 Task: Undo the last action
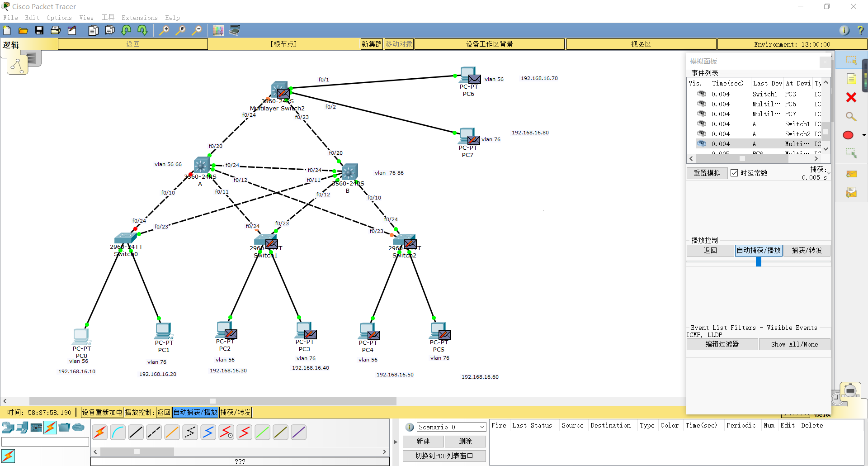[126, 30]
